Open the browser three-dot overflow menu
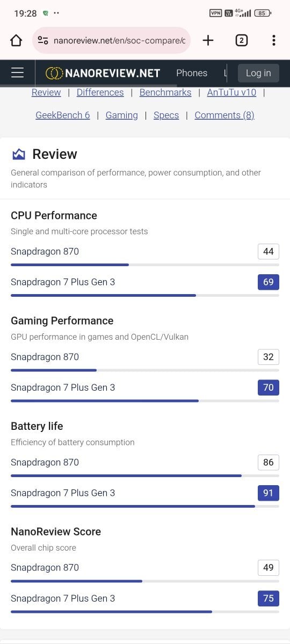The width and height of the screenshot is (290, 644). tap(274, 40)
